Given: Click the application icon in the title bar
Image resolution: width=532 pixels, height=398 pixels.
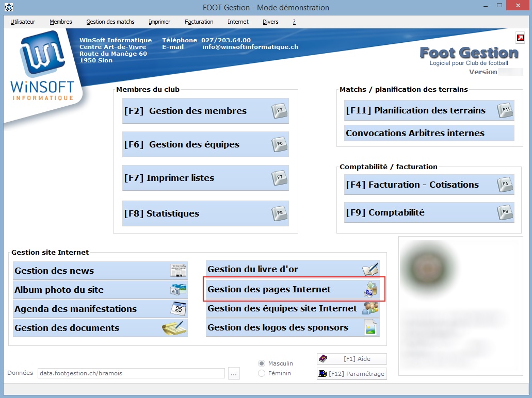Looking at the screenshot, I should (9, 7).
